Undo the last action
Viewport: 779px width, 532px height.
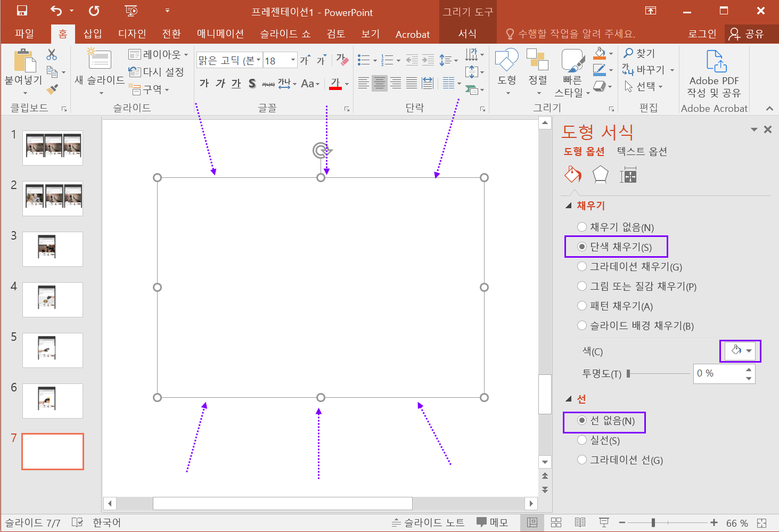click(x=56, y=11)
